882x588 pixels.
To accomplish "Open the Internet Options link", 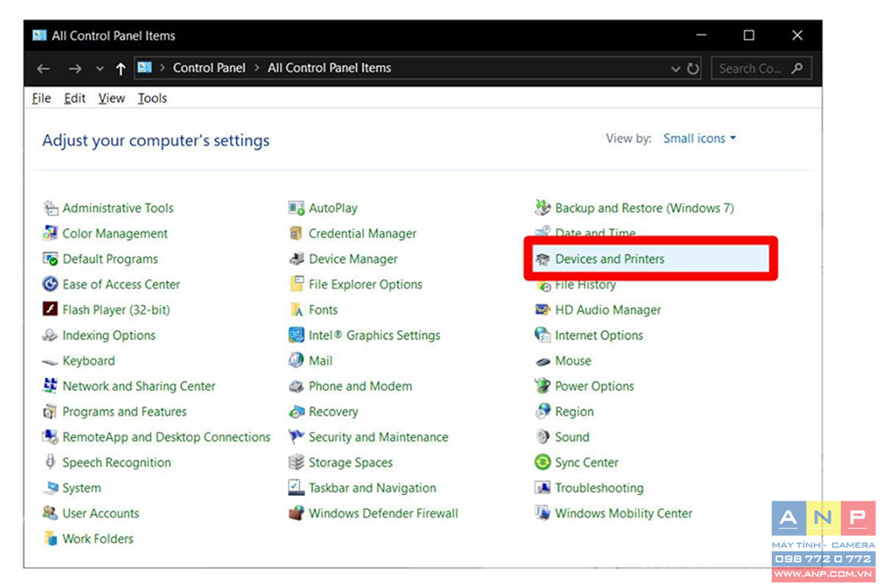I will (598, 335).
